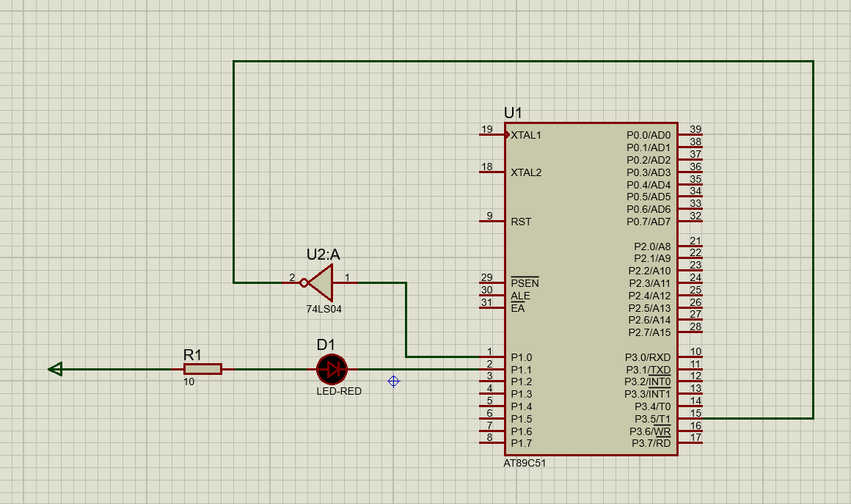Click pin number 18 on XTAL2
The image size is (851, 504).
[487, 167]
